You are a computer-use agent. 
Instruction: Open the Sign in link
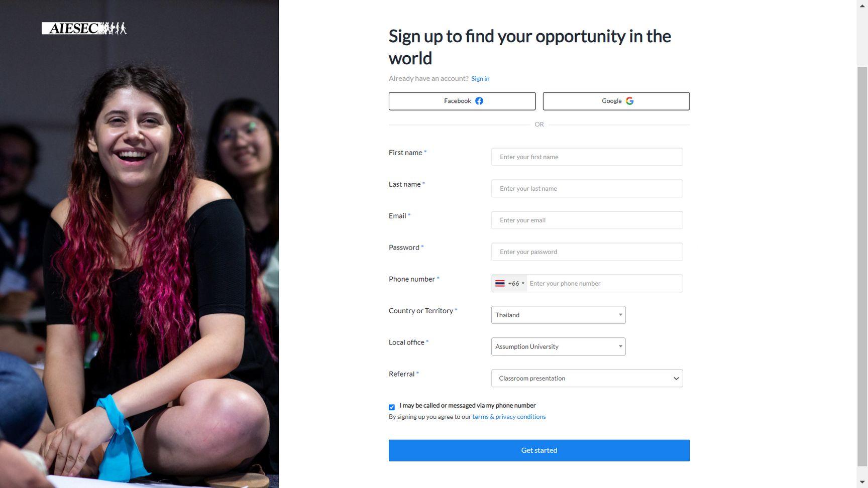click(x=480, y=79)
